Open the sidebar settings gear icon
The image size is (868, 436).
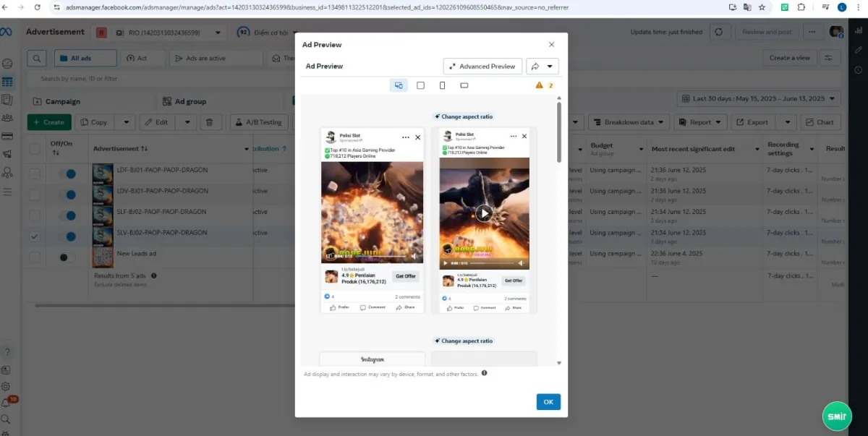point(7,387)
